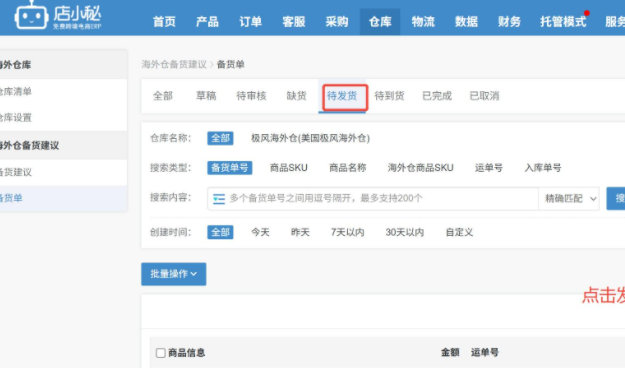Open the 产品 menu
The width and height of the screenshot is (625, 368).
207,22
